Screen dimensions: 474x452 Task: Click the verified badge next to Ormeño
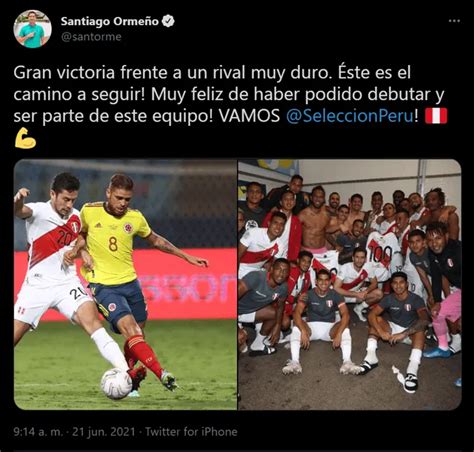[168, 21]
